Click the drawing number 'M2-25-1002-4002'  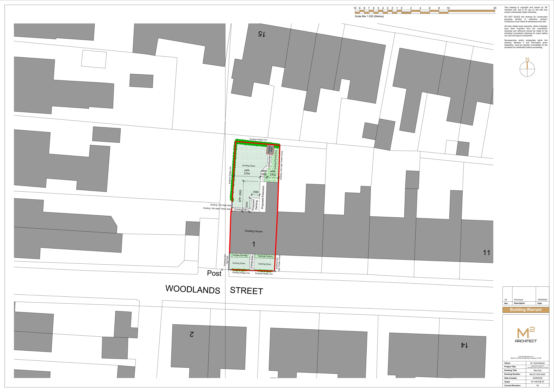pos(537,374)
